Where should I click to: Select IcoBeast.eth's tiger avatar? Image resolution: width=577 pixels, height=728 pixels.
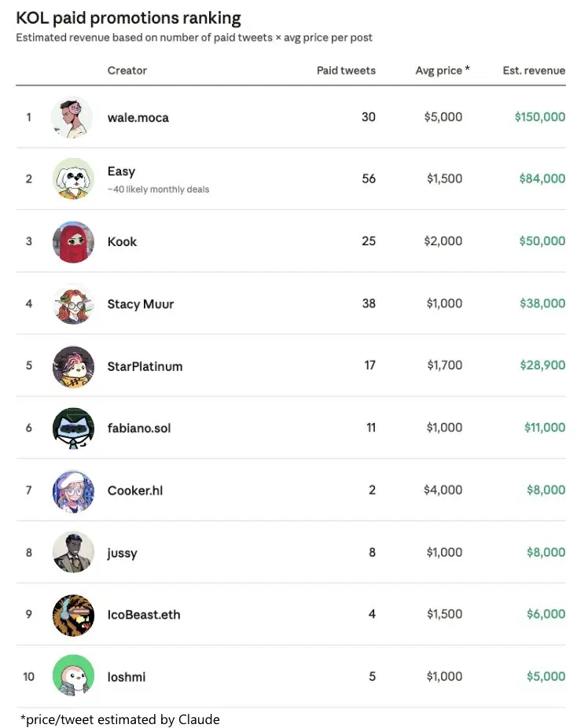pos(73,615)
